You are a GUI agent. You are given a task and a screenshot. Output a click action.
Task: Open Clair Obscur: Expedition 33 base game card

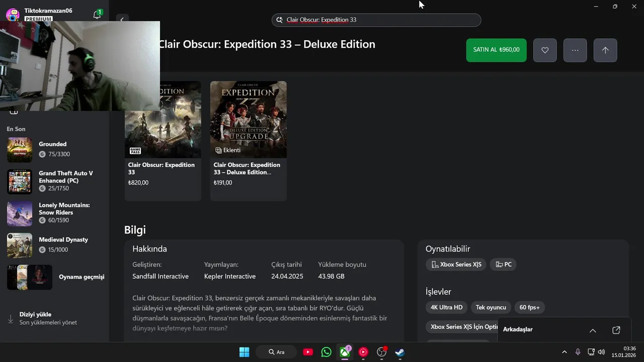163,141
